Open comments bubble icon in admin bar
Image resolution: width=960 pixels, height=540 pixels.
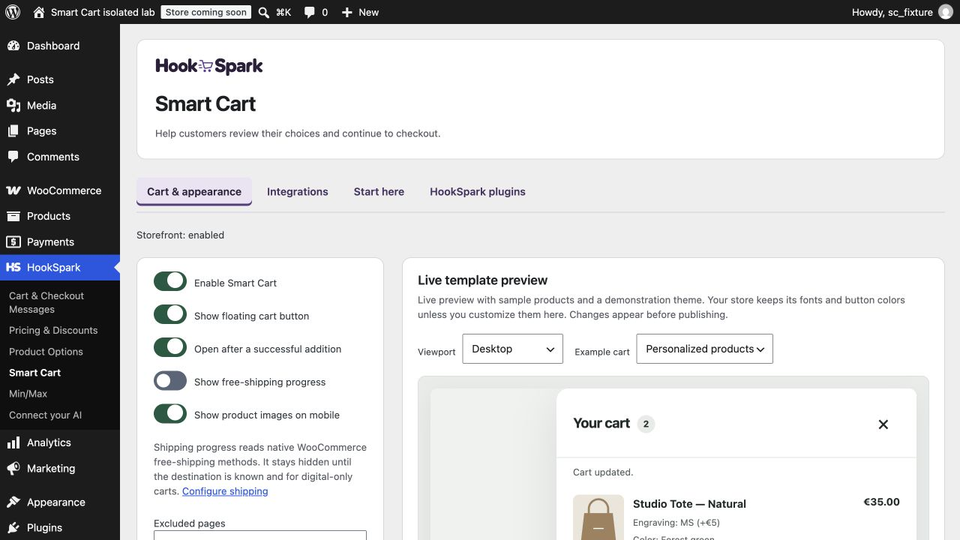[309, 12]
